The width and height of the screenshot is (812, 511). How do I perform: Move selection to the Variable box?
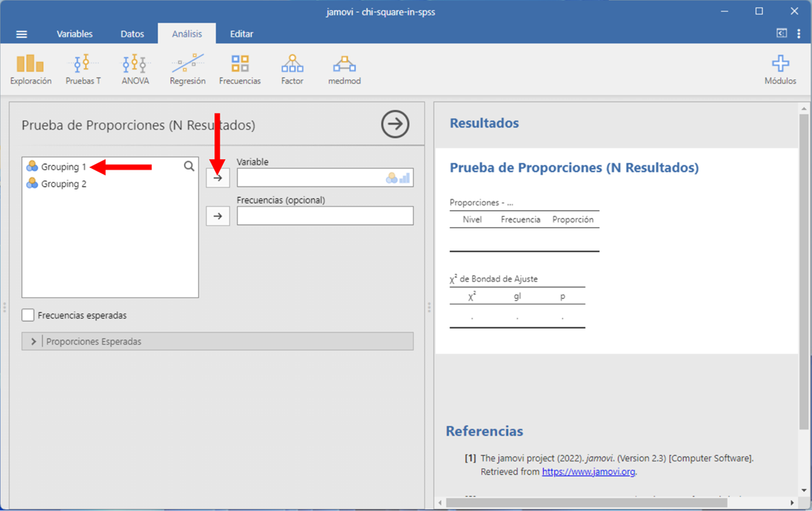coord(218,178)
